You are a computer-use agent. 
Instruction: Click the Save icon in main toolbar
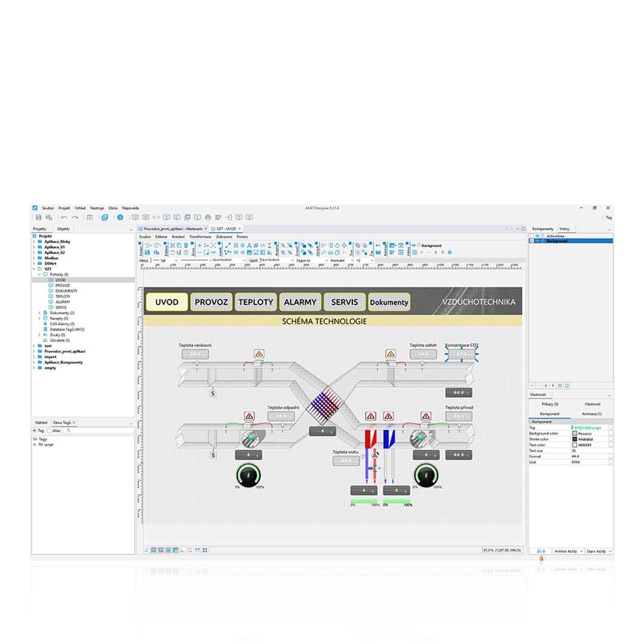pos(39,218)
